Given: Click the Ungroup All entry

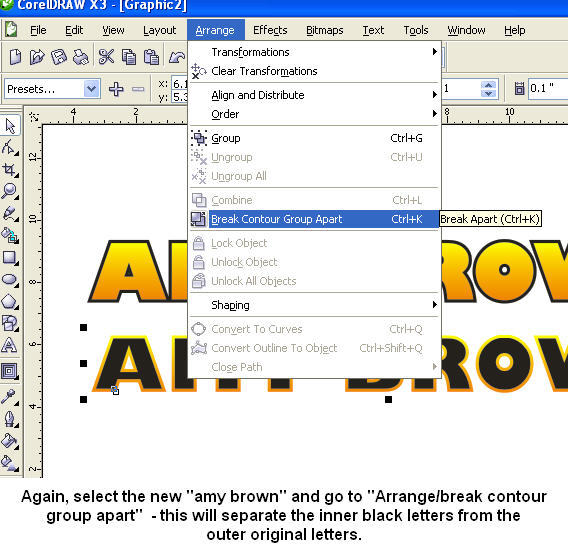Looking at the screenshot, I should point(314,176).
